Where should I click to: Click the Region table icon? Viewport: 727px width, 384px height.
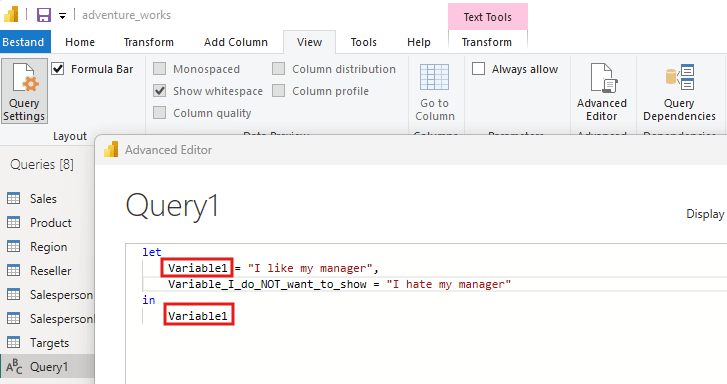tap(13, 247)
